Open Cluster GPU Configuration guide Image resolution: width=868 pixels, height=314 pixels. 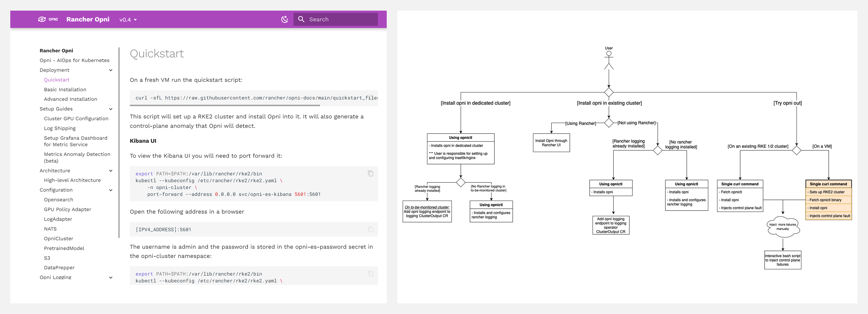76,119
